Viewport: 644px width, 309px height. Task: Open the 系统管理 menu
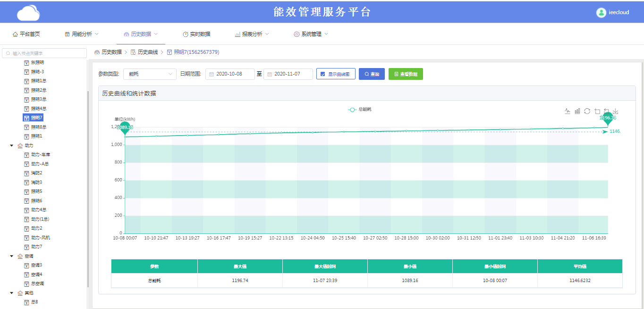(311, 34)
